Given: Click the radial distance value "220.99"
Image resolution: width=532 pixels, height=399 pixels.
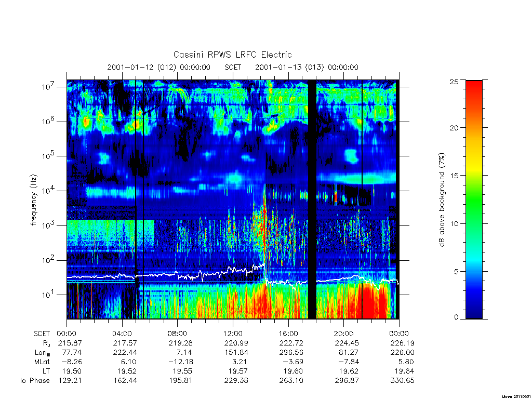Looking at the screenshot, I should pos(236,343).
